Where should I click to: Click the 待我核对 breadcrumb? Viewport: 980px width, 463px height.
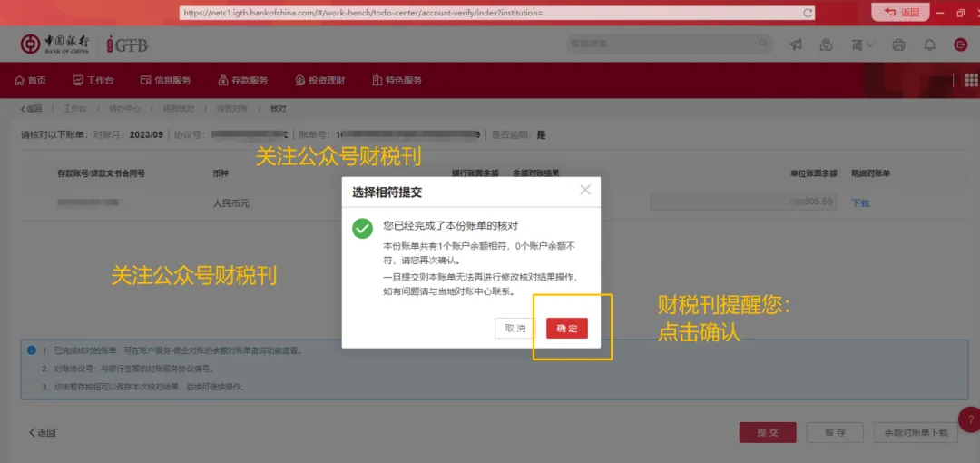pyautogui.click(x=179, y=109)
